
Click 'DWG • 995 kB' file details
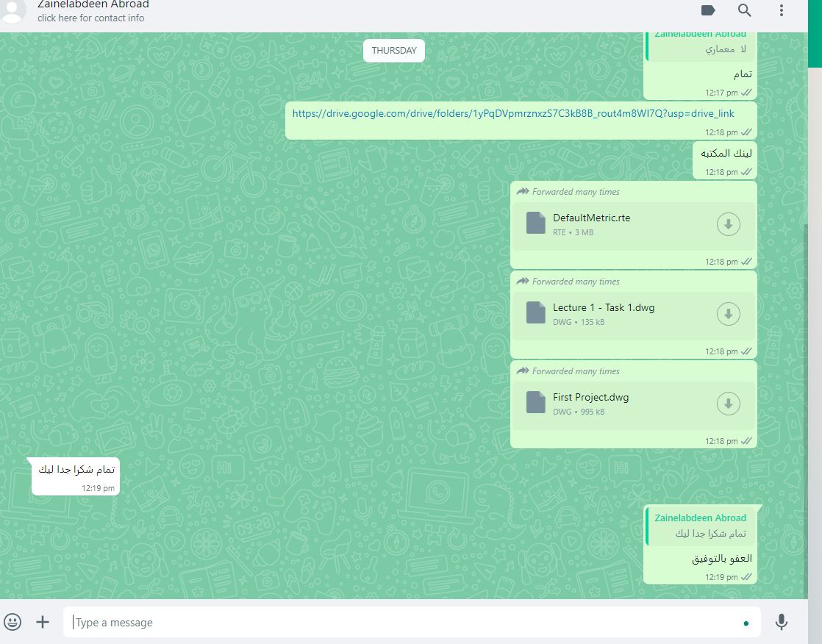(578, 412)
